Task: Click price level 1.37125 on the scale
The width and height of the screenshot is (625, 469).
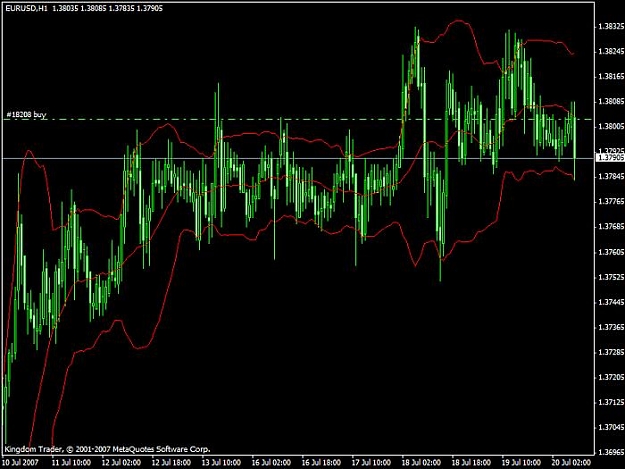Action: pyautogui.click(x=610, y=402)
